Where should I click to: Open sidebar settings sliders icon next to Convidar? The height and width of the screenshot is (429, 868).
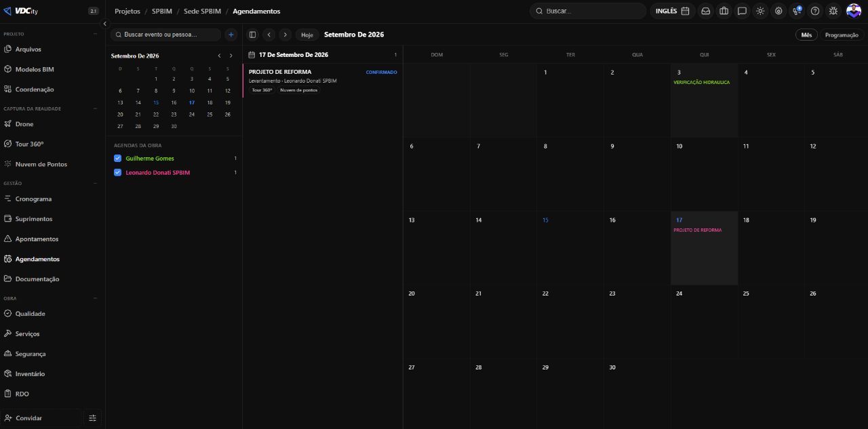93,418
